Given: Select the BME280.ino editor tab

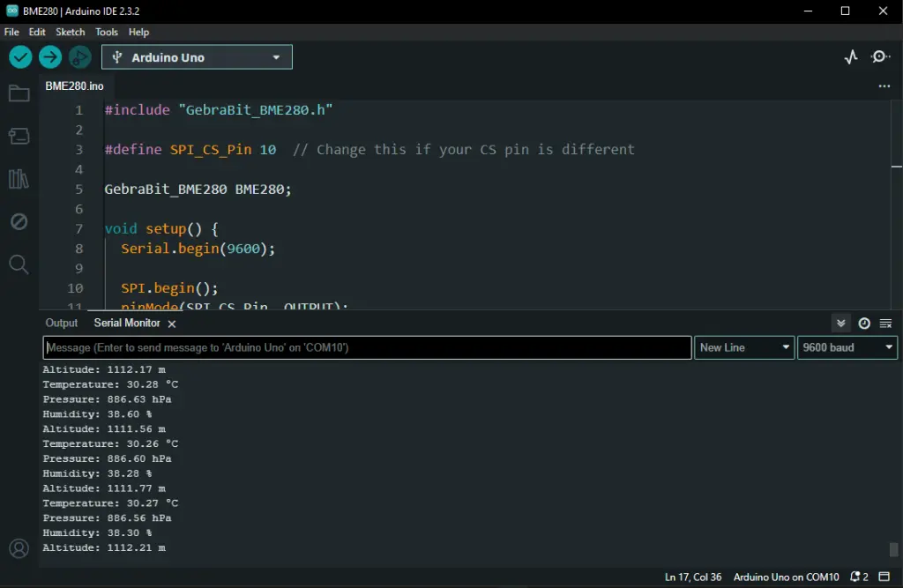Looking at the screenshot, I should point(74,86).
